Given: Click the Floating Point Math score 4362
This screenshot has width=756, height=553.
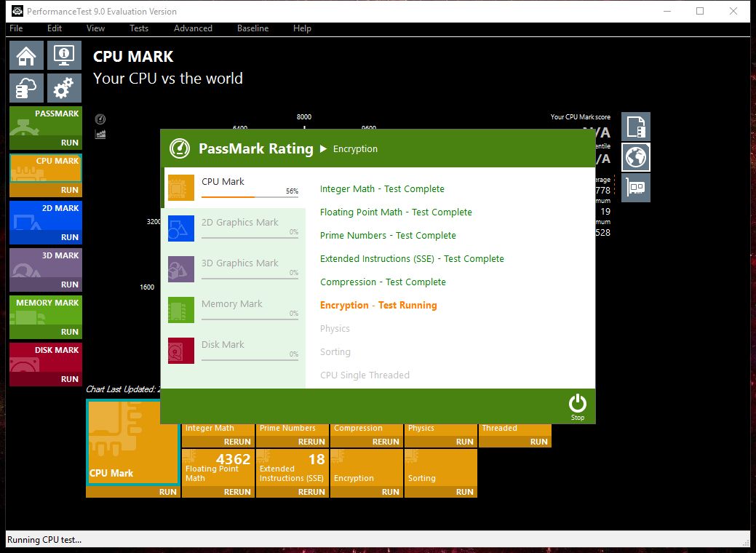Looking at the screenshot, I should coord(233,459).
